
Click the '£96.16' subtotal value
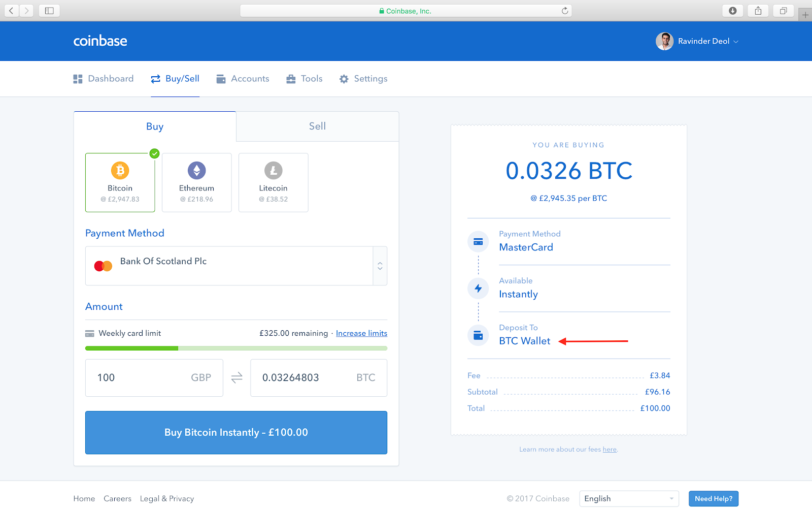click(x=658, y=392)
